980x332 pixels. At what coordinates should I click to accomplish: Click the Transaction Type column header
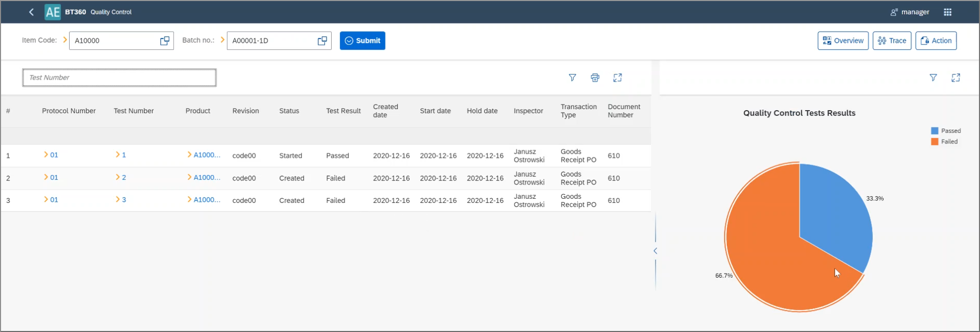[x=579, y=111]
